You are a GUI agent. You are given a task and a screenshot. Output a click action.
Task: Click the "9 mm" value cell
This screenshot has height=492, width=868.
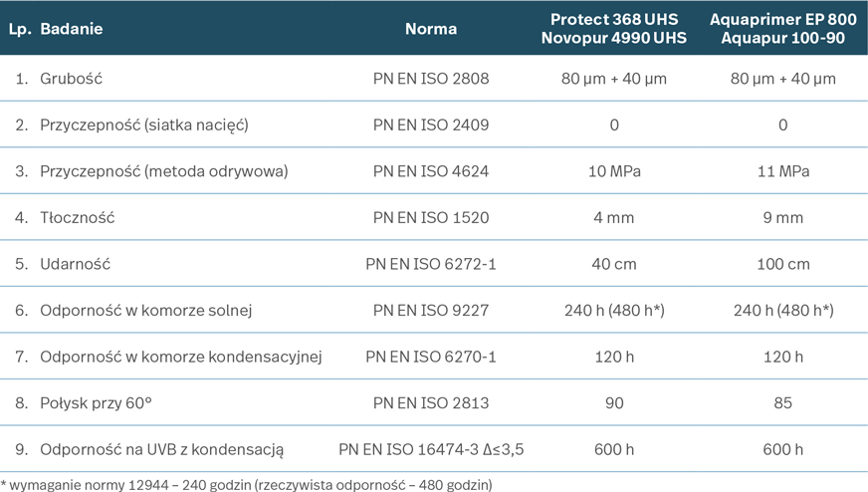click(x=783, y=218)
